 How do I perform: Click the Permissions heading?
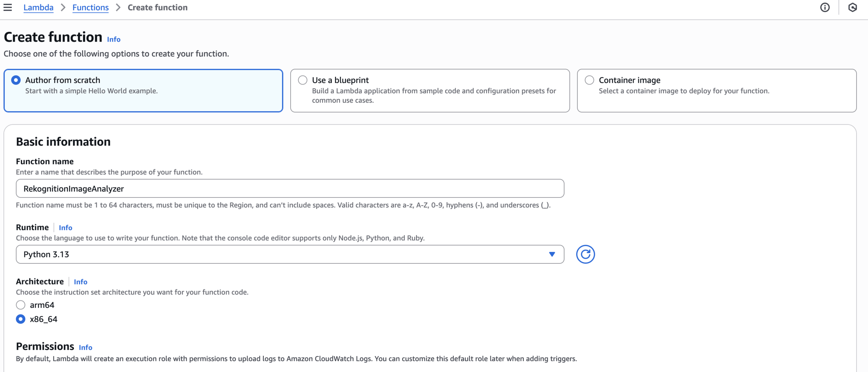click(45, 346)
